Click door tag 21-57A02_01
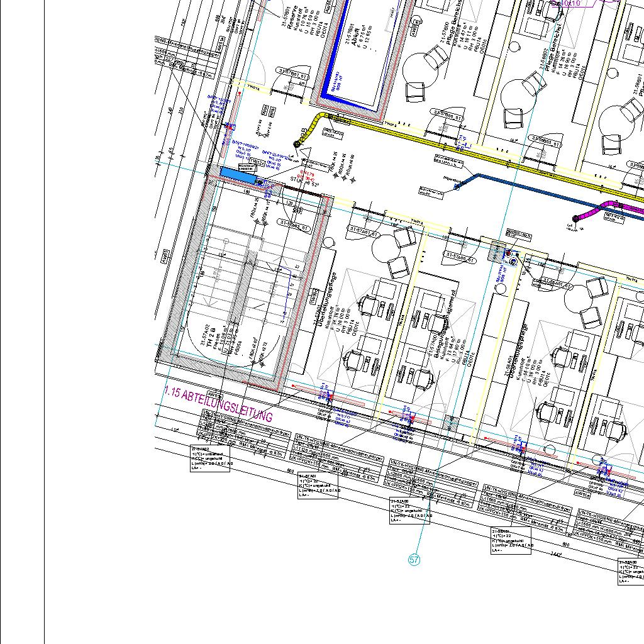Screen dimensions: 644x644 click(294, 224)
